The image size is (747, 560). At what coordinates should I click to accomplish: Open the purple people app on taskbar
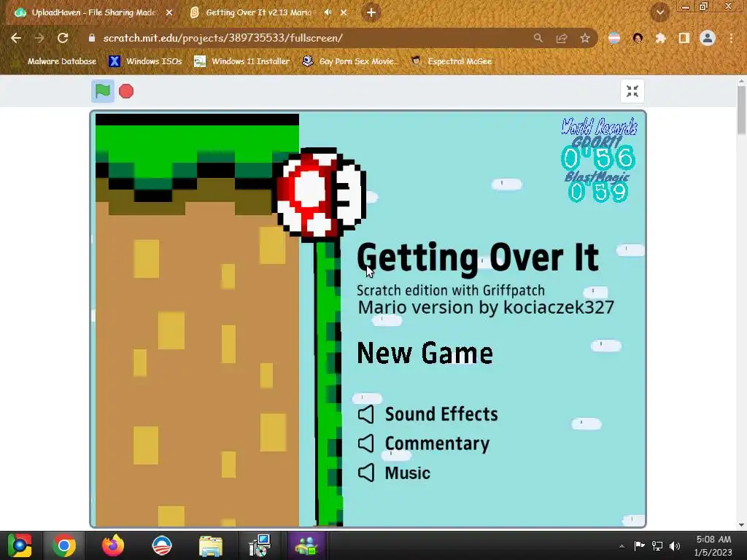[x=306, y=545]
